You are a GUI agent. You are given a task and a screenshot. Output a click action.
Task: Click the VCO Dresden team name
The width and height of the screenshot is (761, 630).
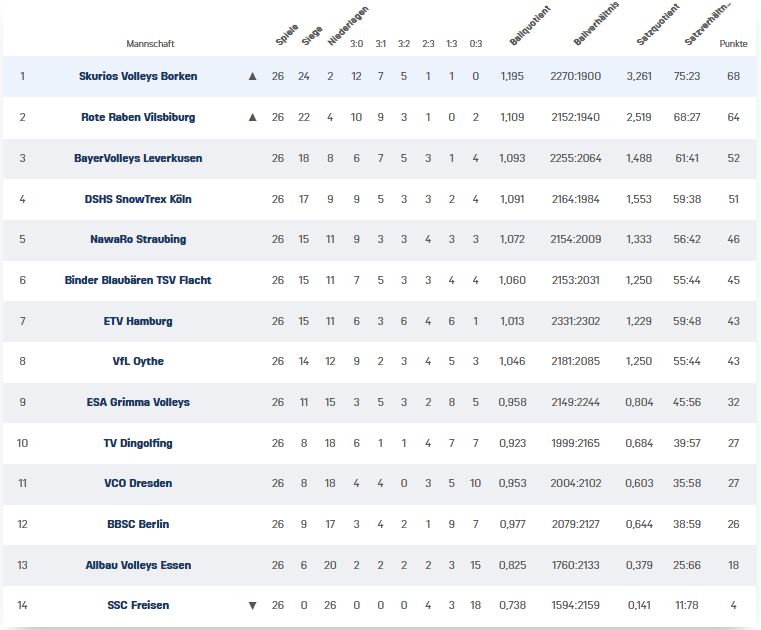[x=138, y=483]
